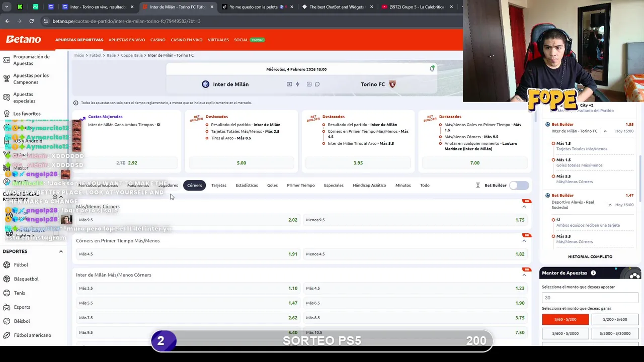Click HISTORIAL COMPLETO link
The width and height of the screenshot is (644, 362).
point(590,257)
